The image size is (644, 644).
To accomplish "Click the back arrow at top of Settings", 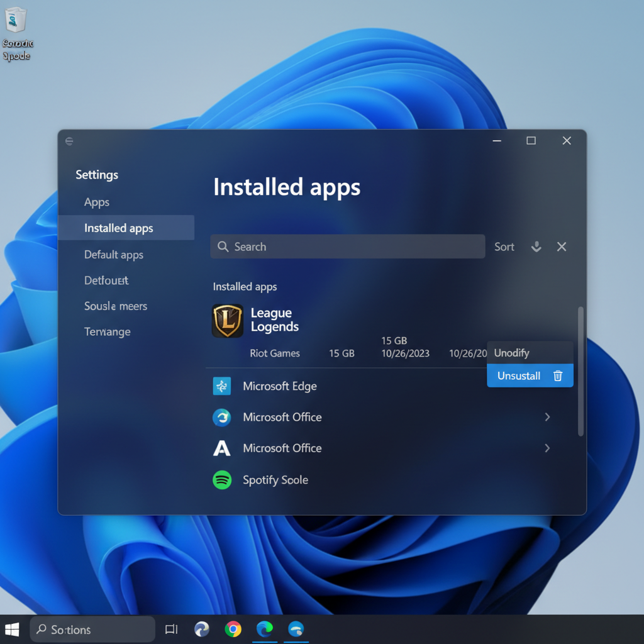I will 69,141.
